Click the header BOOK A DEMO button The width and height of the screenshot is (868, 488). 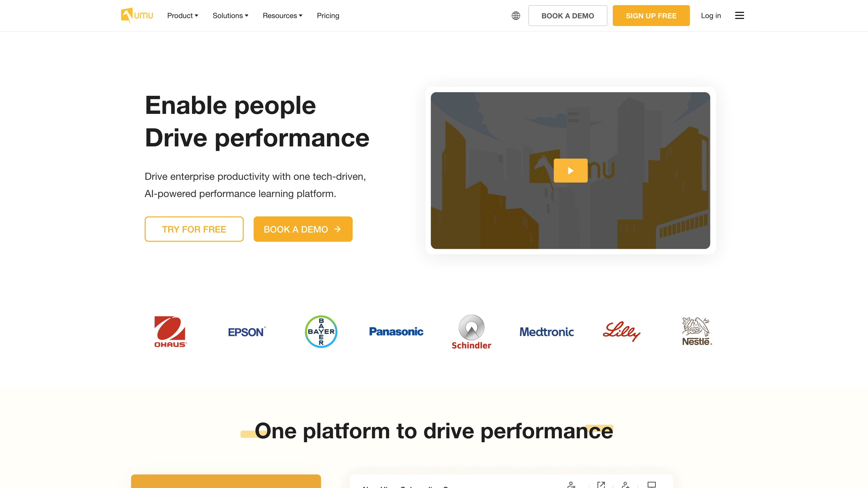[x=568, y=15]
